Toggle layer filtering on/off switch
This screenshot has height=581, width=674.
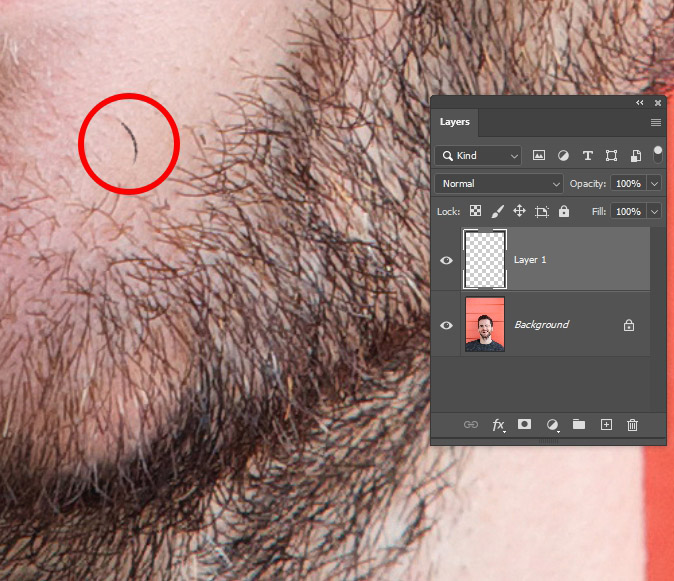[658, 155]
